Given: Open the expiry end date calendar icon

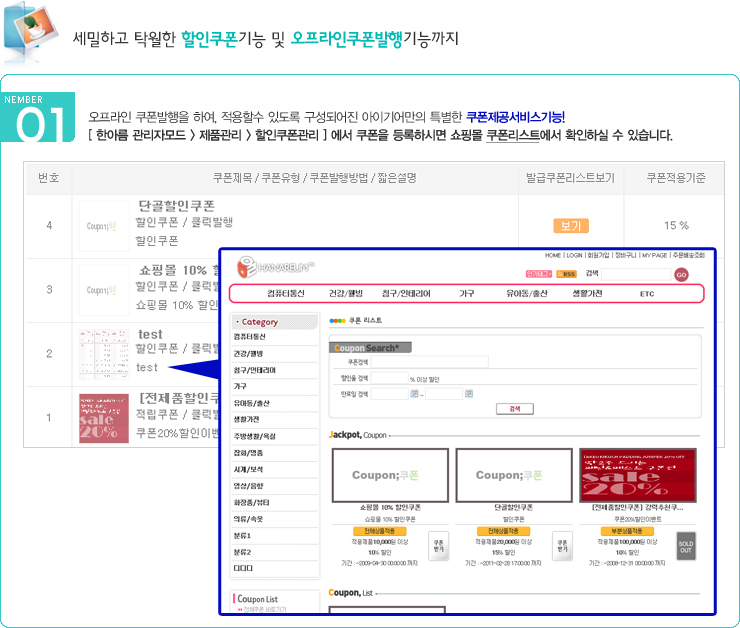Looking at the screenshot, I should pos(468,394).
